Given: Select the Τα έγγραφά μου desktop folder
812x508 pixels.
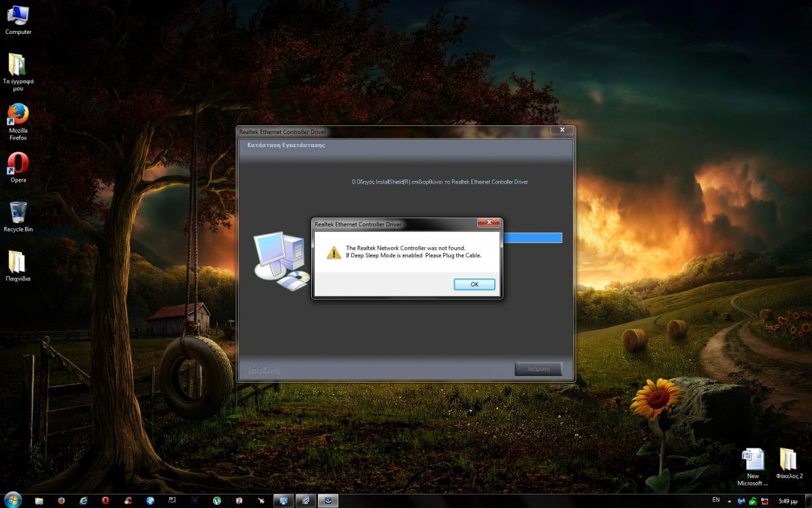Looking at the screenshot, I should coord(18,72).
